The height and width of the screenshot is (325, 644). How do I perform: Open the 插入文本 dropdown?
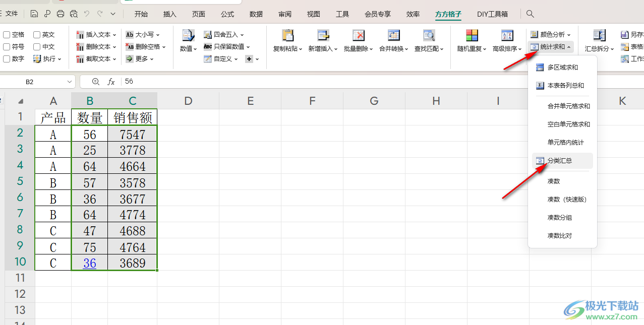point(97,35)
